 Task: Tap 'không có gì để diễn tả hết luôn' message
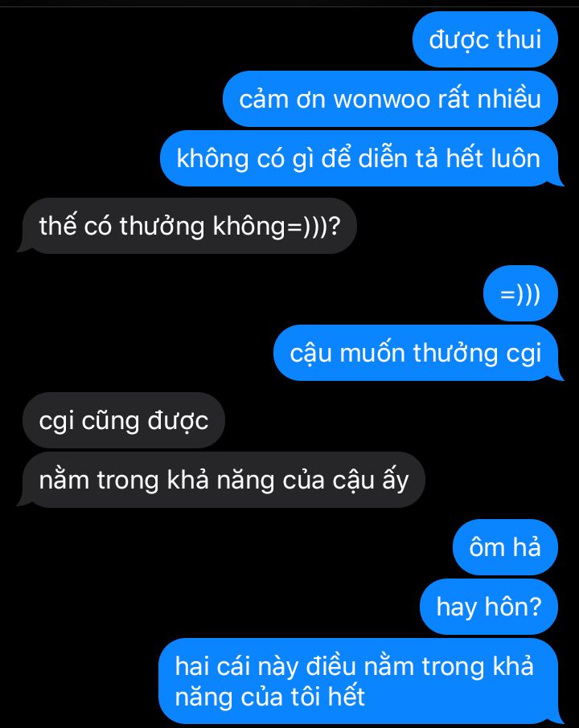pos(359,158)
